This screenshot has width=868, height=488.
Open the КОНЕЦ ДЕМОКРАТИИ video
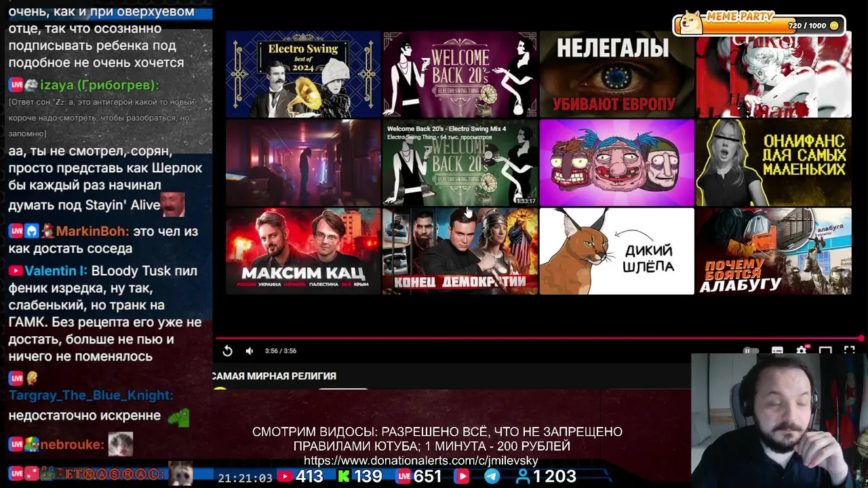pyautogui.click(x=460, y=251)
